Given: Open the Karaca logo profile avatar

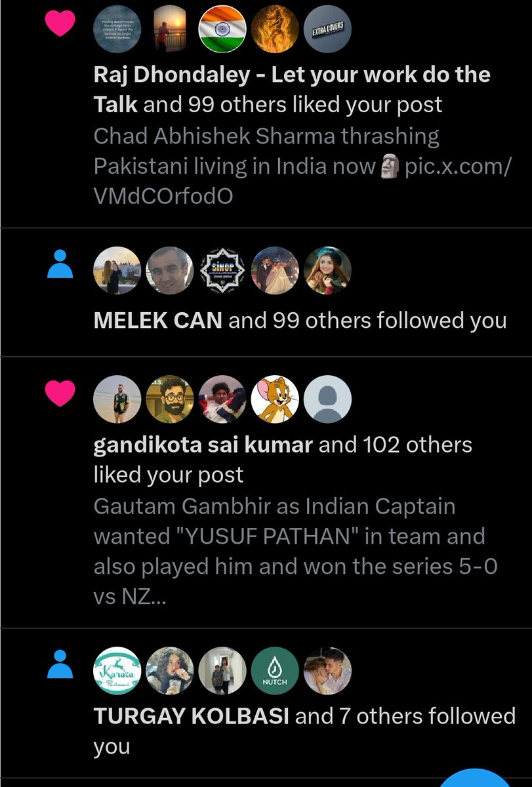Looking at the screenshot, I should tap(117, 670).
